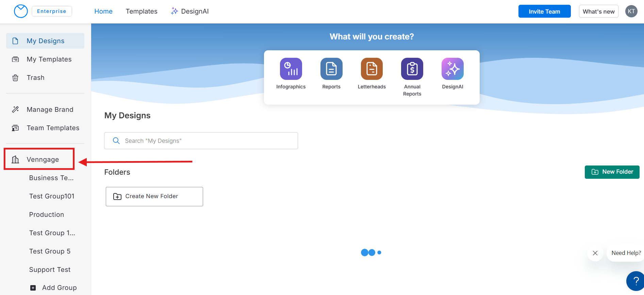Image resolution: width=644 pixels, height=295 pixels.
Task: Open the Templates tab
Action: pos(142,11)
